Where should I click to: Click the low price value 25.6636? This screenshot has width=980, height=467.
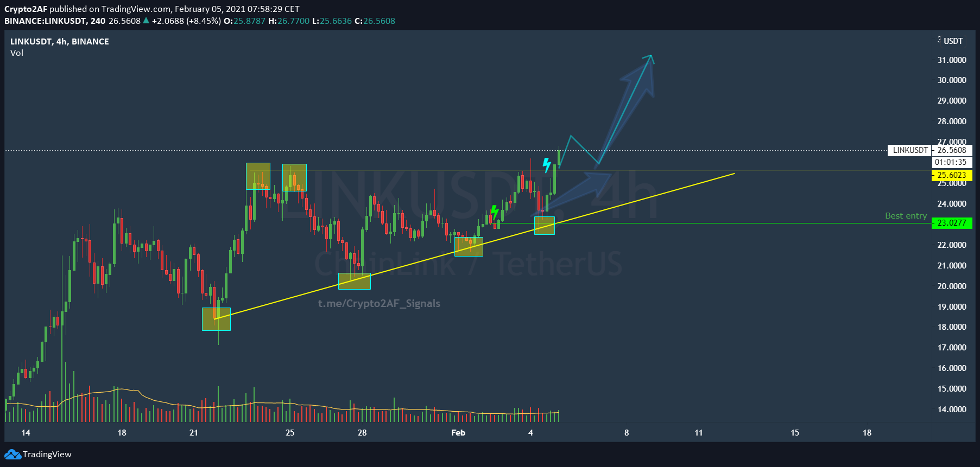(x=336, y=21)
